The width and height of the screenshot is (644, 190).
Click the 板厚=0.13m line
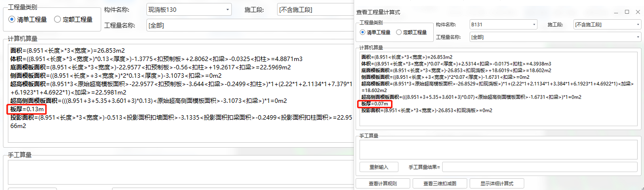pos(27,109)
